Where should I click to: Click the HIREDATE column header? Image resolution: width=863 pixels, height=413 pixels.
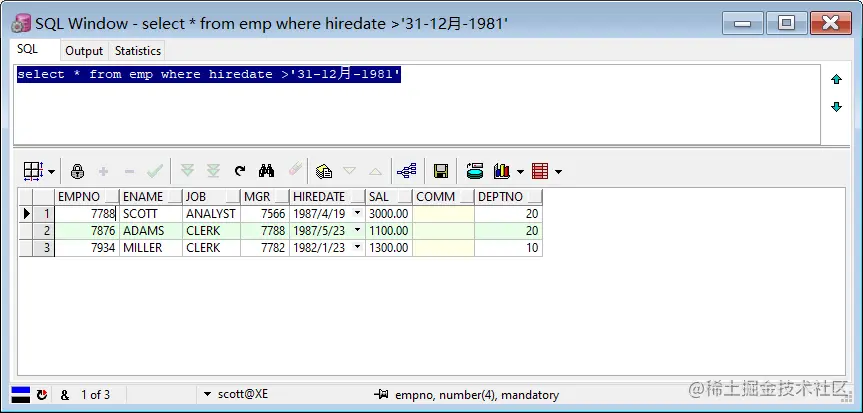(x=327, y=197)
